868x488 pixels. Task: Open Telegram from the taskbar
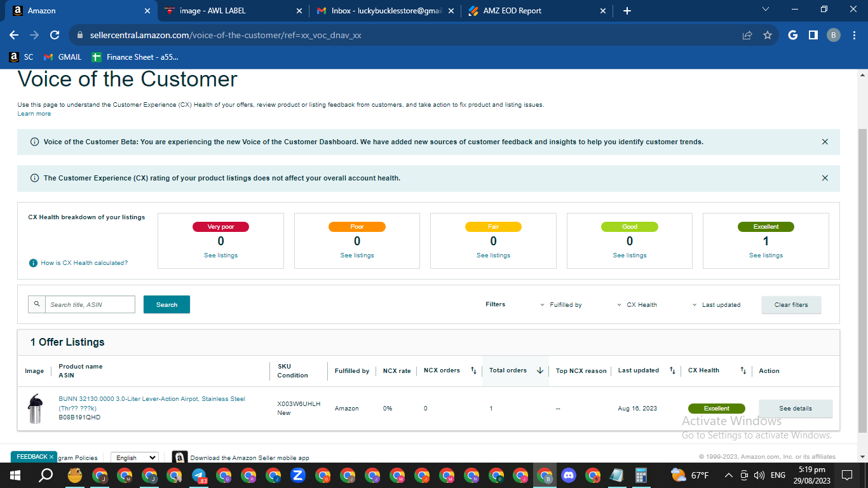[199, 475]
